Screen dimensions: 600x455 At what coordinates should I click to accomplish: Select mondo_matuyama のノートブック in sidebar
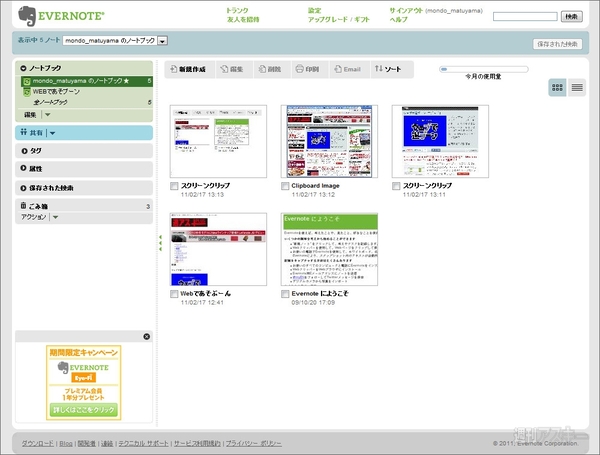[x=86, y=81]
